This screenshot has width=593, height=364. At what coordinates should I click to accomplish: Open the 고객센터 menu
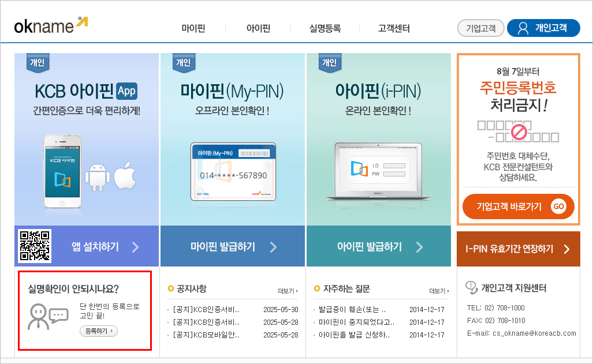394,28
